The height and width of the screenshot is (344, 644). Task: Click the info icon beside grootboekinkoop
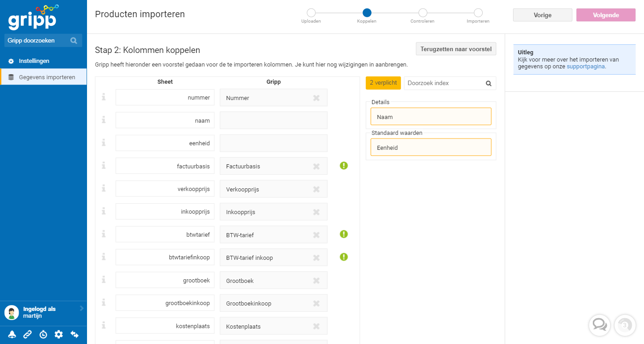104,302
